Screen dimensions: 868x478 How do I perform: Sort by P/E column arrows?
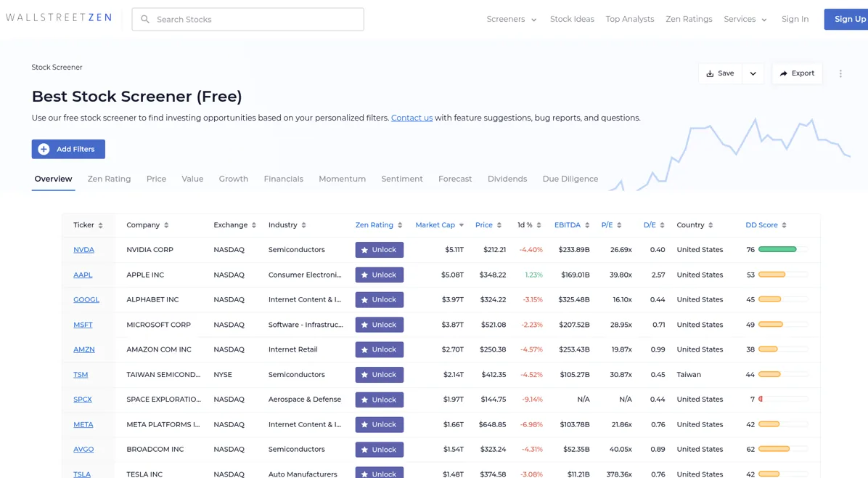[x=619, y=225]
